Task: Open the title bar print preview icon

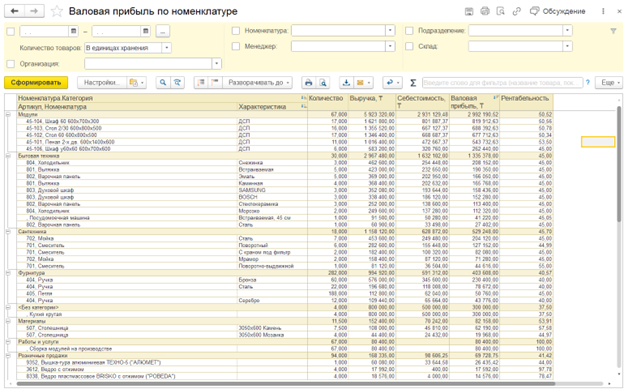Action: (501, 12)
